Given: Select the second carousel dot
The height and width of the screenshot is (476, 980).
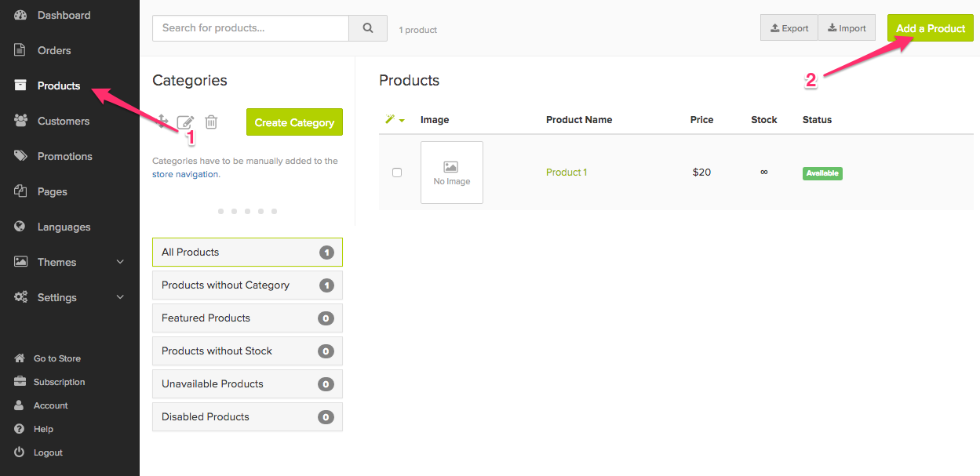Looking at the screenshot, I should [x=234, y=211].
